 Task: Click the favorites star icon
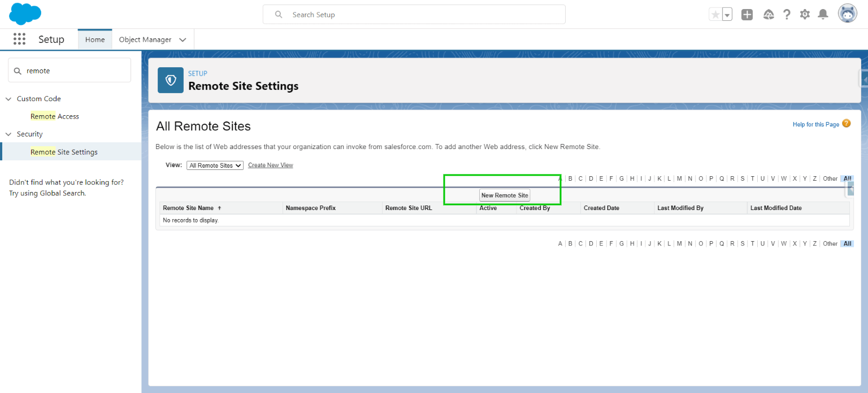click(716, 14)
